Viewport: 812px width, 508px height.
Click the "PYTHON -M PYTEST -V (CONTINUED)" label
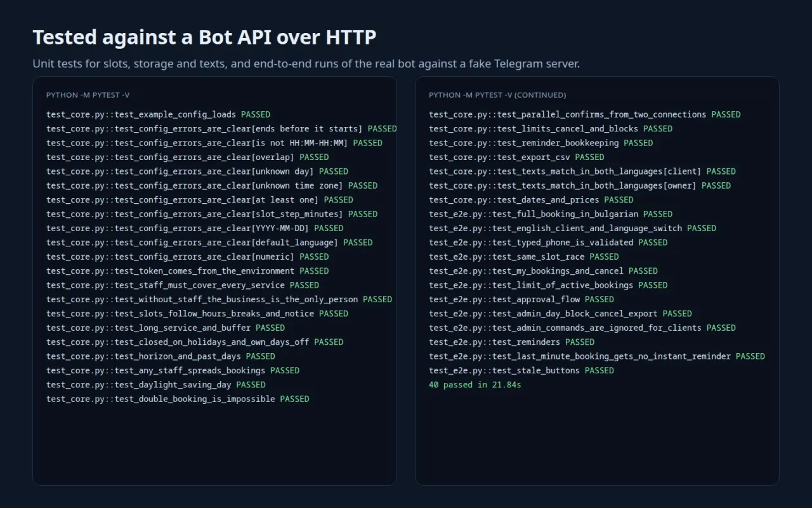(497, 95)
